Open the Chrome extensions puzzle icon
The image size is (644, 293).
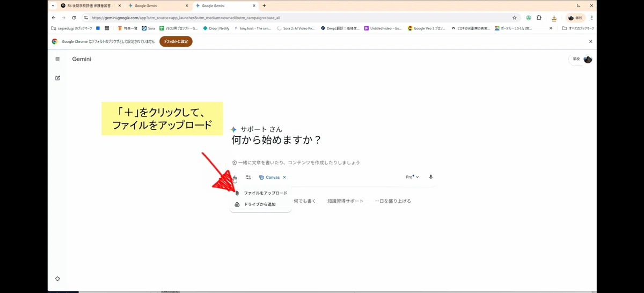click(539, 18)
